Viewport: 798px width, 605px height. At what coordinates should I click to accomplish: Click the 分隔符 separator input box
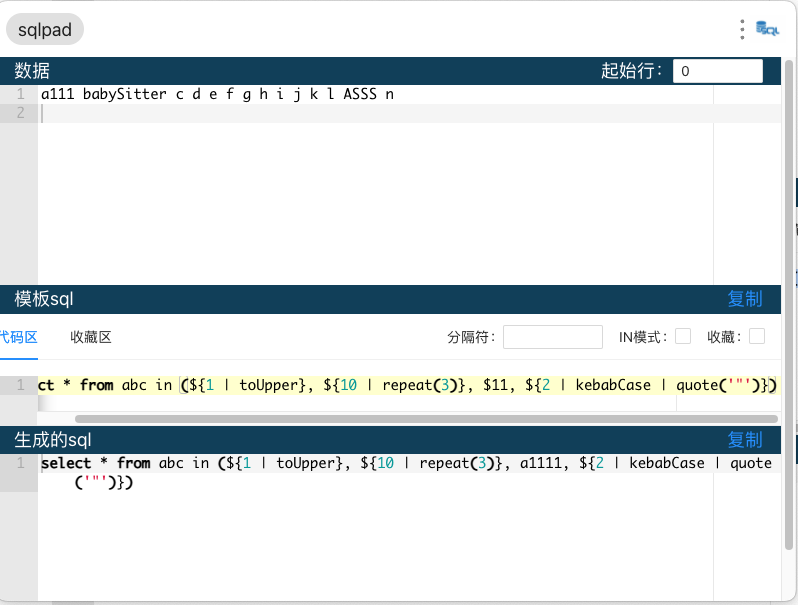pyautogui.click(x=552, y=337)
